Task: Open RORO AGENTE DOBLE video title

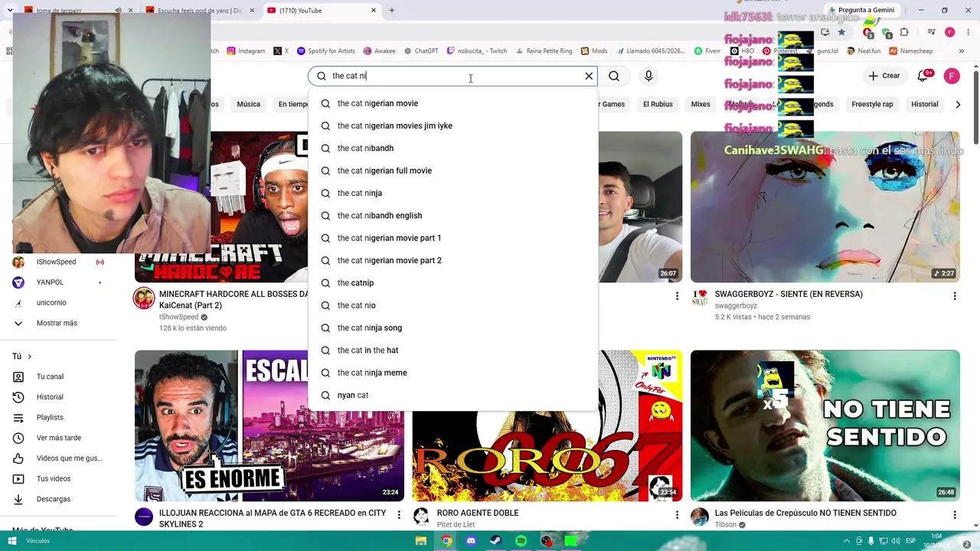Action: (478, 513)
